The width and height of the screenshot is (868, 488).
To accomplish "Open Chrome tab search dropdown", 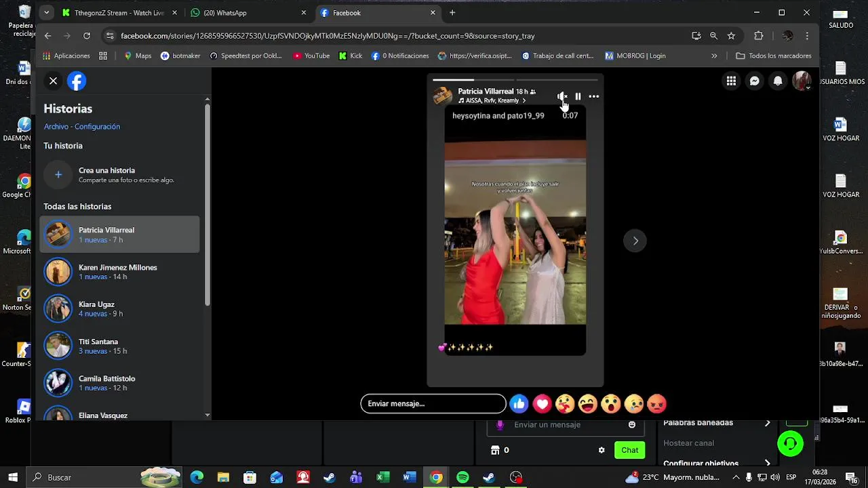I will click(46, 13).
